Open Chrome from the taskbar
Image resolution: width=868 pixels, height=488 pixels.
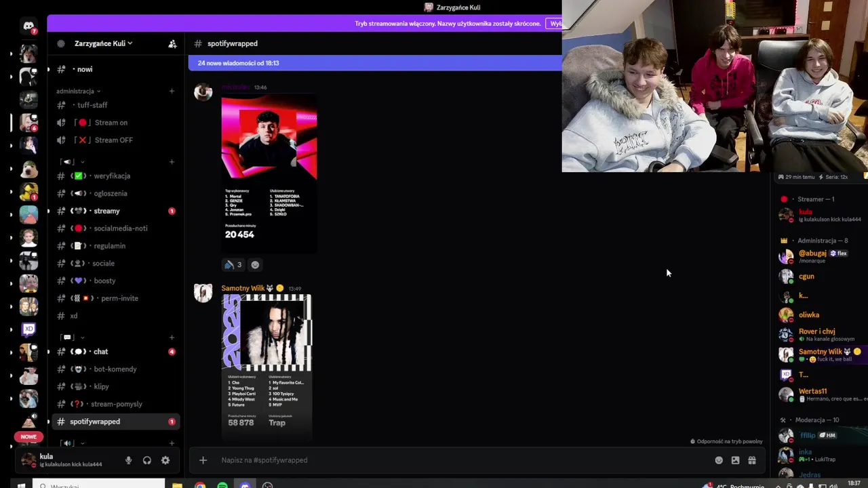coord(200,485)
